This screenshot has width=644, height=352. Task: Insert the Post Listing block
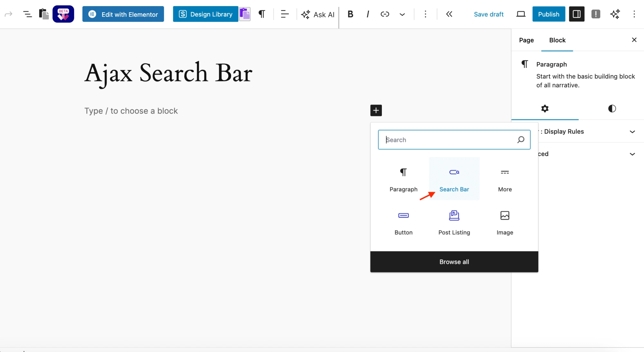454,221
